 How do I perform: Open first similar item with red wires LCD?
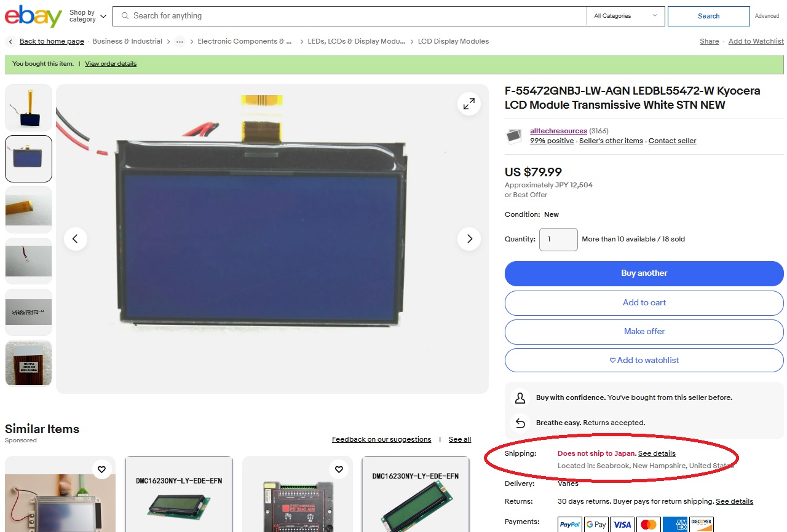[60, 494]
